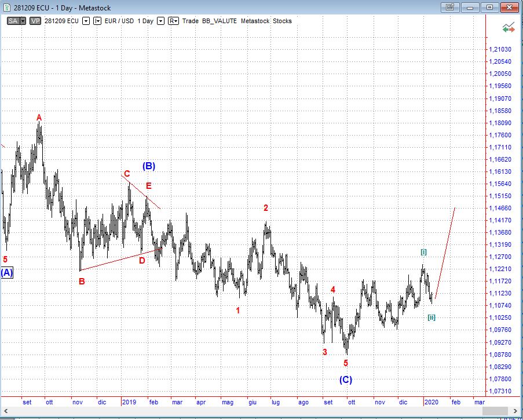Click the trade arrows chart icon
This screenshot has height=420, width=523.
point(509,28)
